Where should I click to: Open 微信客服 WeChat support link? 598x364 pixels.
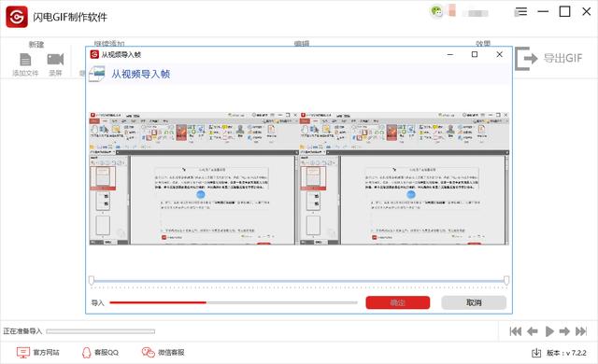coord(163,353)
